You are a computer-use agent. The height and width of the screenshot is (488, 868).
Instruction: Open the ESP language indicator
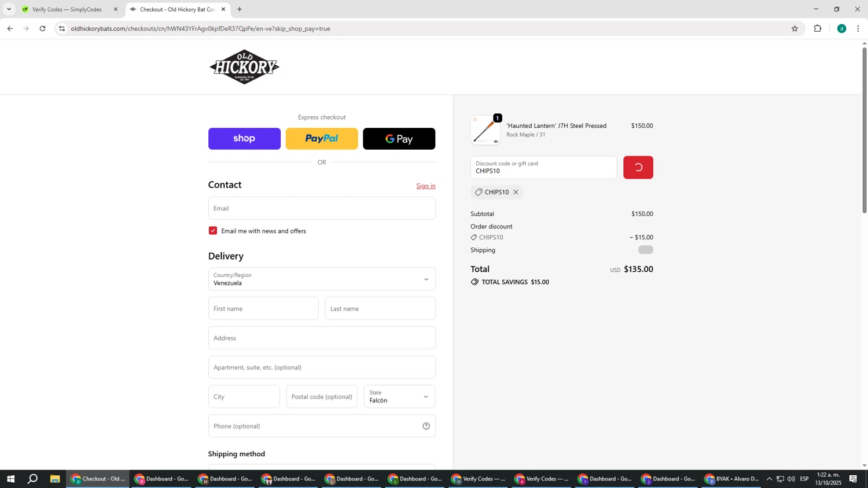[804, 479]
